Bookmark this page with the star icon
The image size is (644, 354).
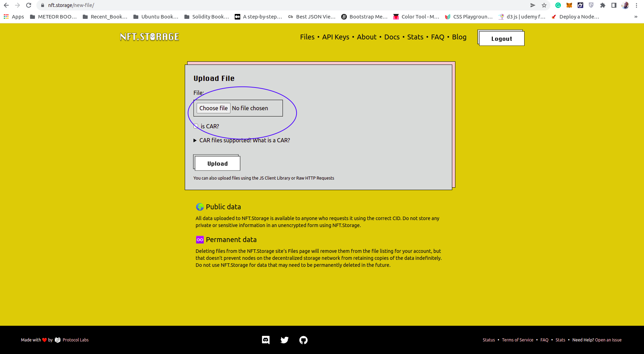544,5
